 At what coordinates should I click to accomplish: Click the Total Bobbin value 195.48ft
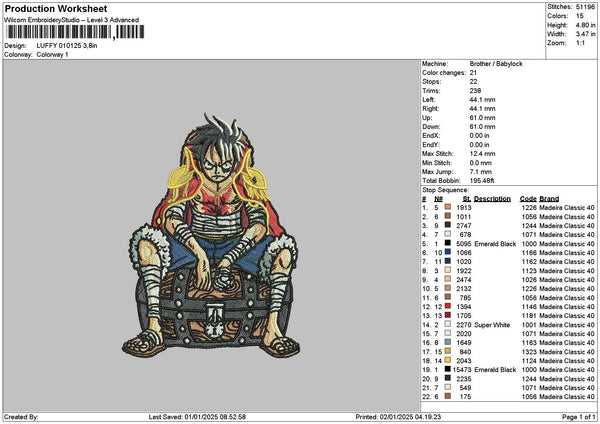click(482, 181)
